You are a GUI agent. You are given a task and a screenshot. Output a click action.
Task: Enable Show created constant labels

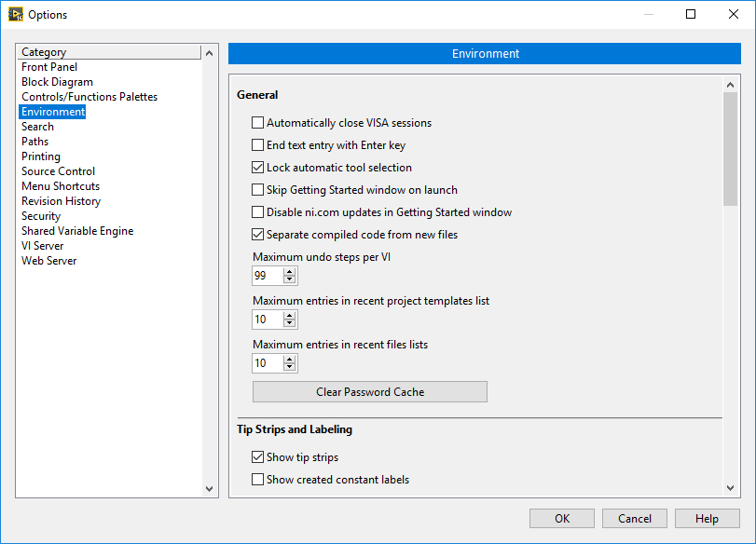258,480
